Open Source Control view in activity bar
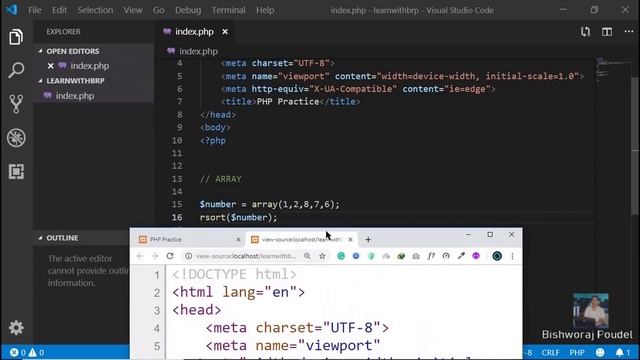The width and height of the screenshot is (640, 360). tap(16, 104)
